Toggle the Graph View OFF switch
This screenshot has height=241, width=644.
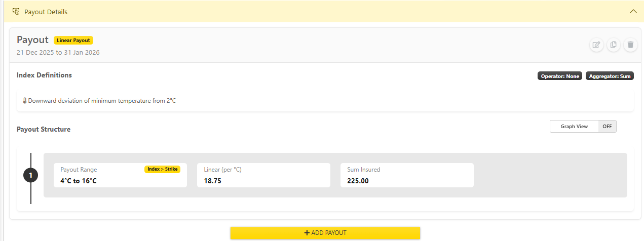coord(607,127)
